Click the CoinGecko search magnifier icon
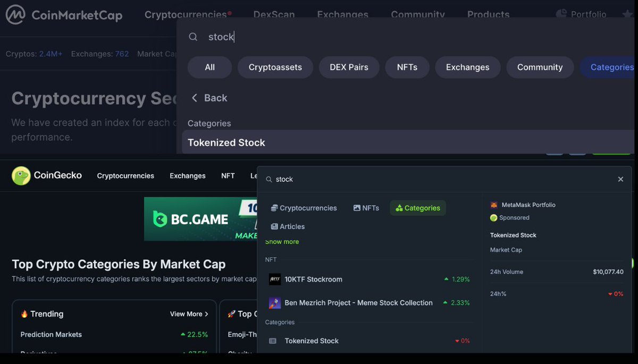 [x=269, y=180]
